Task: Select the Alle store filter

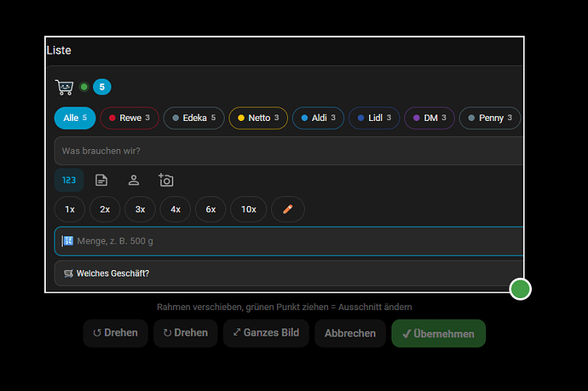Action: point(75,118)
